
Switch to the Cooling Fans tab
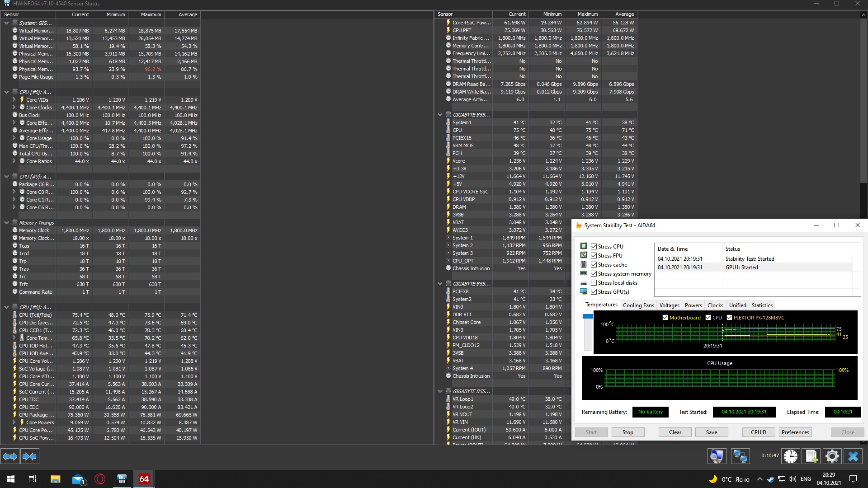coord(638,305)
